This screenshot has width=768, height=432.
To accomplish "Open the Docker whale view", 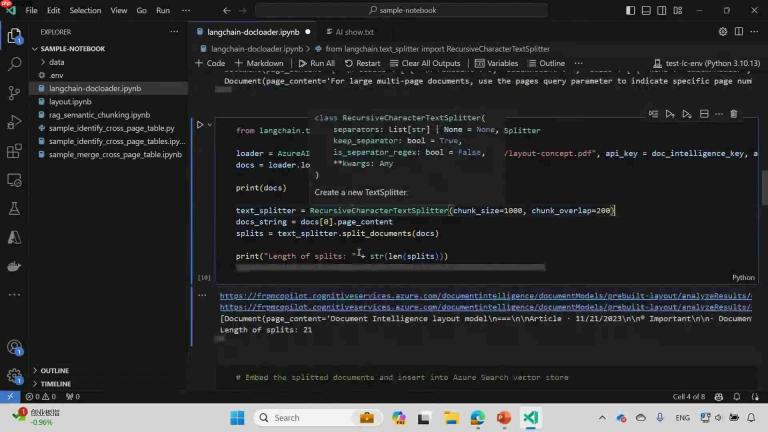I will click(14, 266).
